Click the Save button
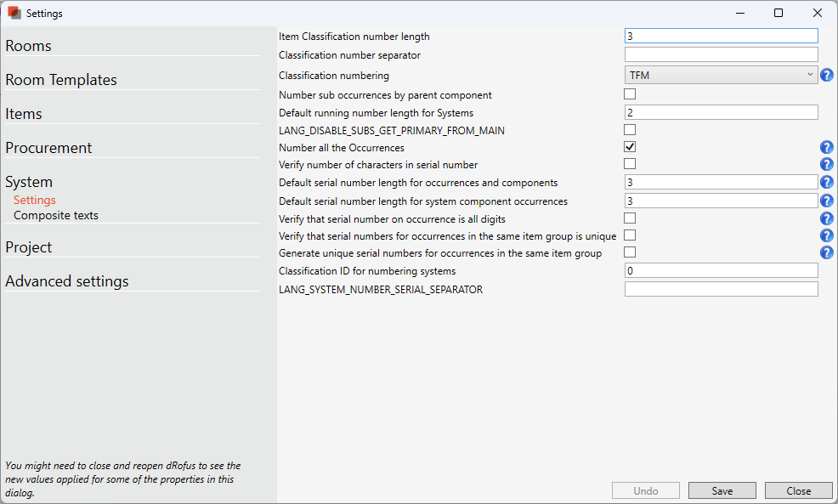Viewport: 838px width, 504px height. click(x=722, y=490)
